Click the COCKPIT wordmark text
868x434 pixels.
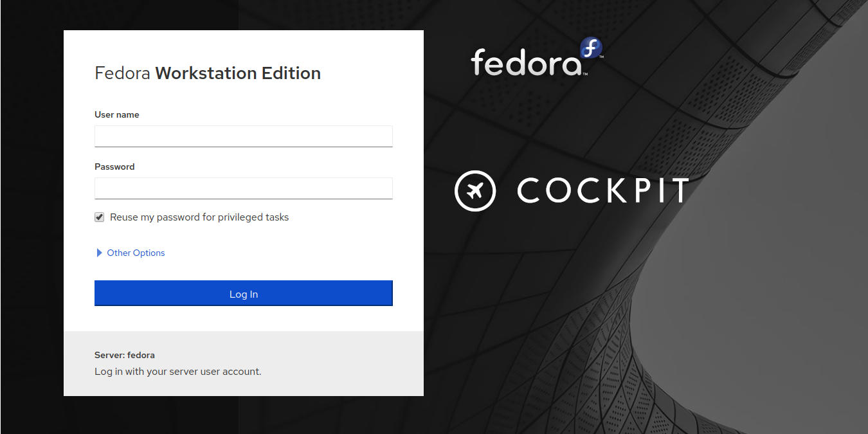tap(602, 191)
